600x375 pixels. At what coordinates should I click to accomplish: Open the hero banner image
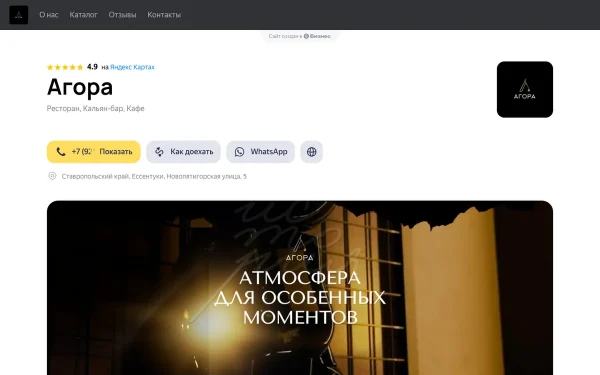coord(300,288)
